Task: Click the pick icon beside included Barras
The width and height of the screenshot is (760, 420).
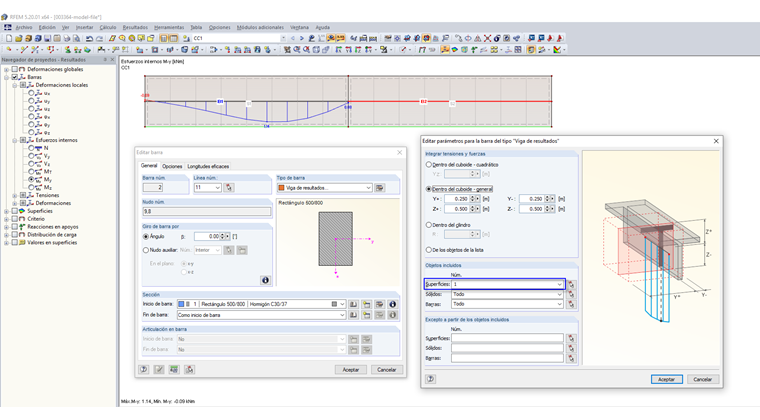Action: pos(571,304)
